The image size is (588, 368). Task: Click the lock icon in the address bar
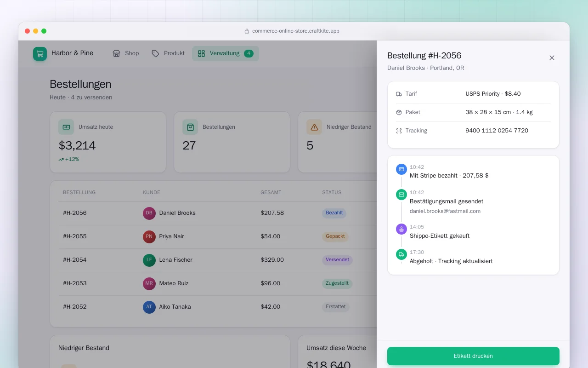(247, 31)
